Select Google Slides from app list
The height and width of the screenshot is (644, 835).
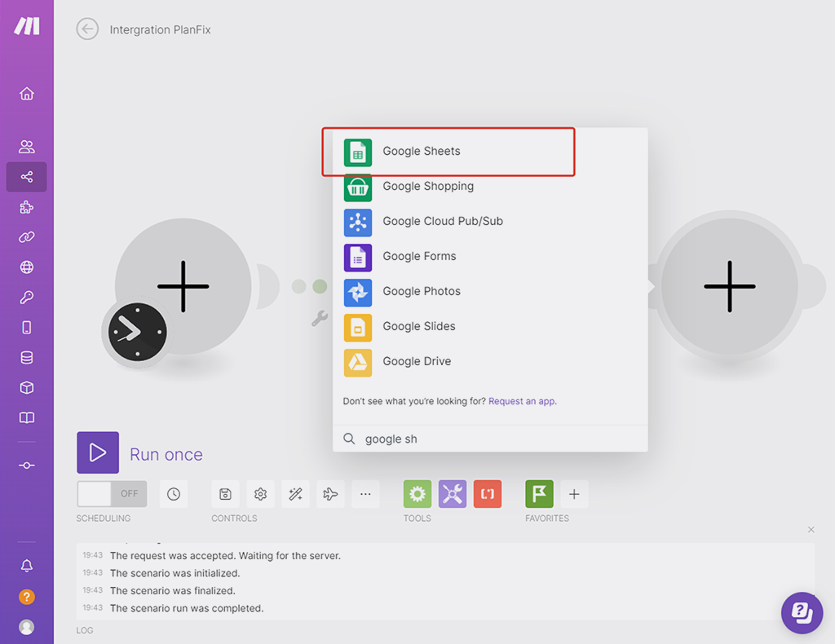pos(490,327)
